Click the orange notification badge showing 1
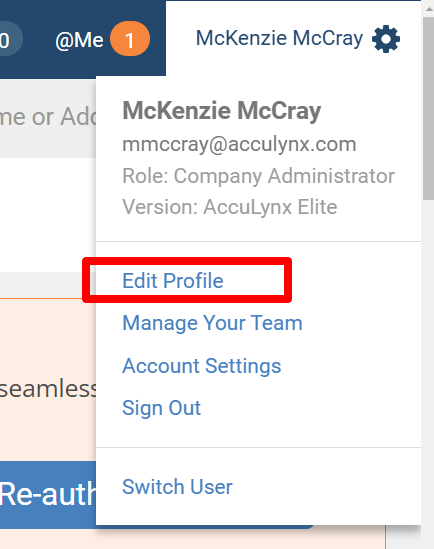This screenshot has width=434, height=549. tap(130, 39)
